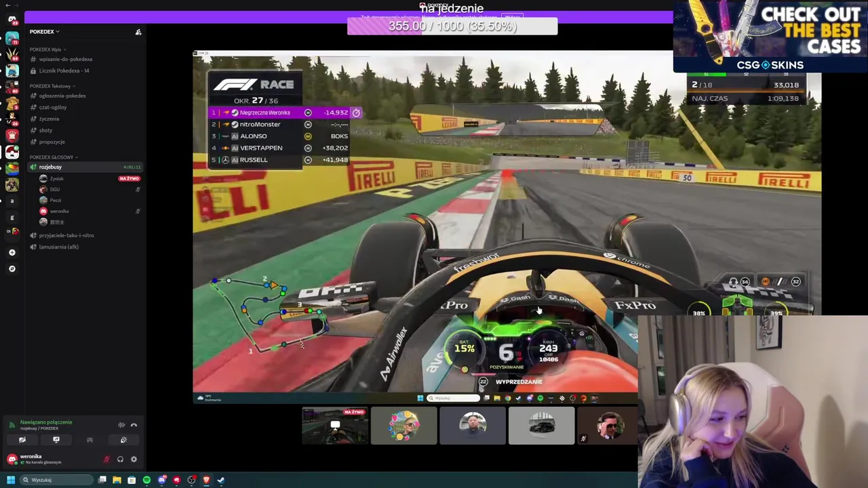Open the Explore servers compass icon
Image resolution: width=868 pixels, height=488 pixels.
(12, 268)
